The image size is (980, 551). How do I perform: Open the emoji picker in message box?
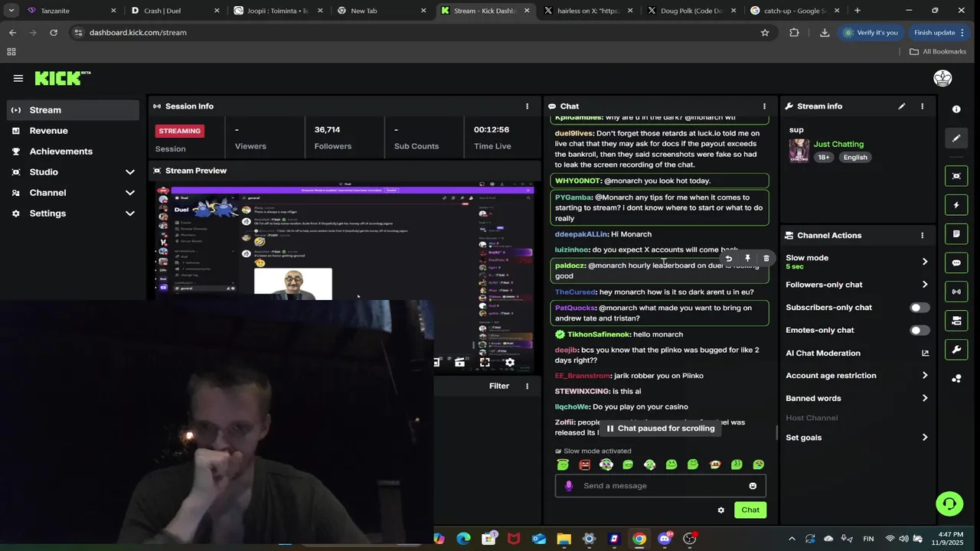coord(753,486)
